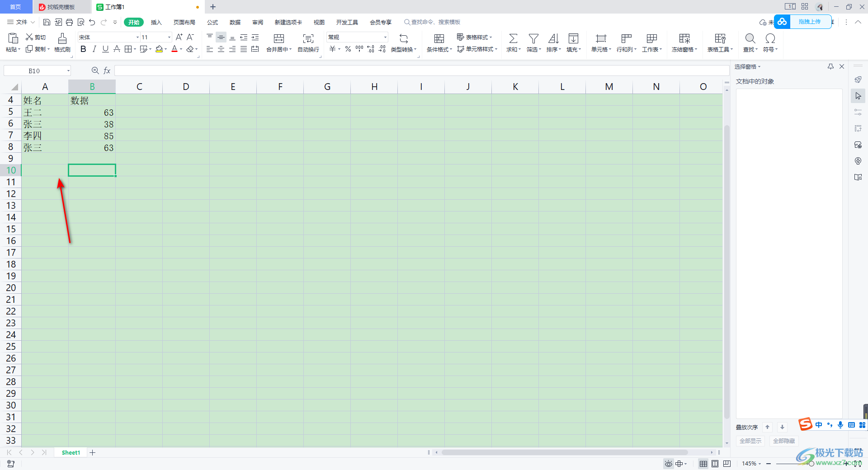
Task: Select the Sheet1 tab
Action: click(x=71, y=452)
